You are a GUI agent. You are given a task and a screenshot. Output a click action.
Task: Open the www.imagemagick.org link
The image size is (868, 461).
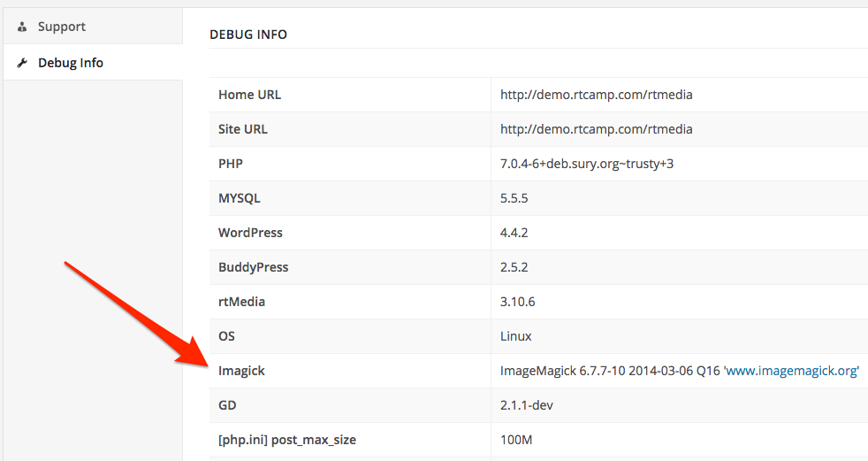pyautogui.click(x=791, y=371)
